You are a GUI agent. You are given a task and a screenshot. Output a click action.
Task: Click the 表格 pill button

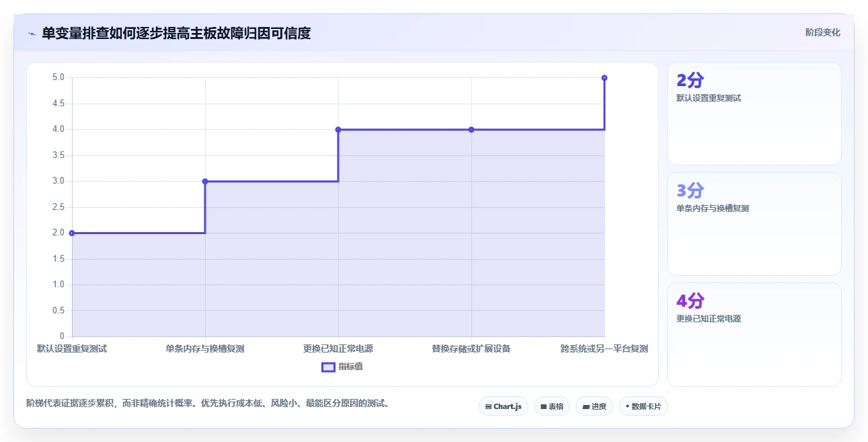coord(552,406)
